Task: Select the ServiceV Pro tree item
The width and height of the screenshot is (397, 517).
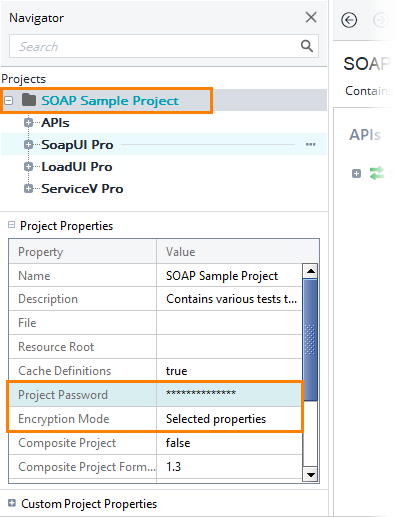Action: tap(82, 189)
